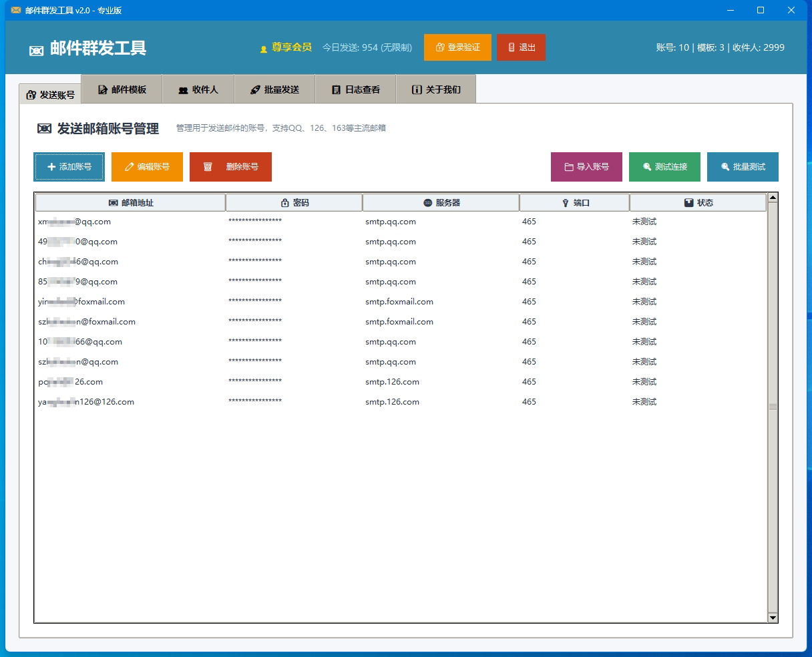812x657 pixels.
Task: Click the 今日发送: 954 (无限制) text
Action: (x=367, y=47)
